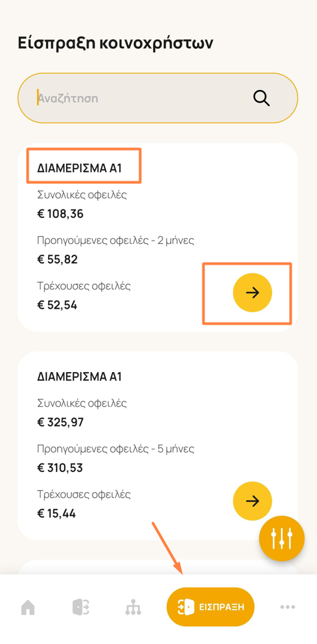Viewport: 317px width, 644px height.
Task: Tap the Προηγούμενες οφειλές - 5 μήνες label
Action: (115, 449)
